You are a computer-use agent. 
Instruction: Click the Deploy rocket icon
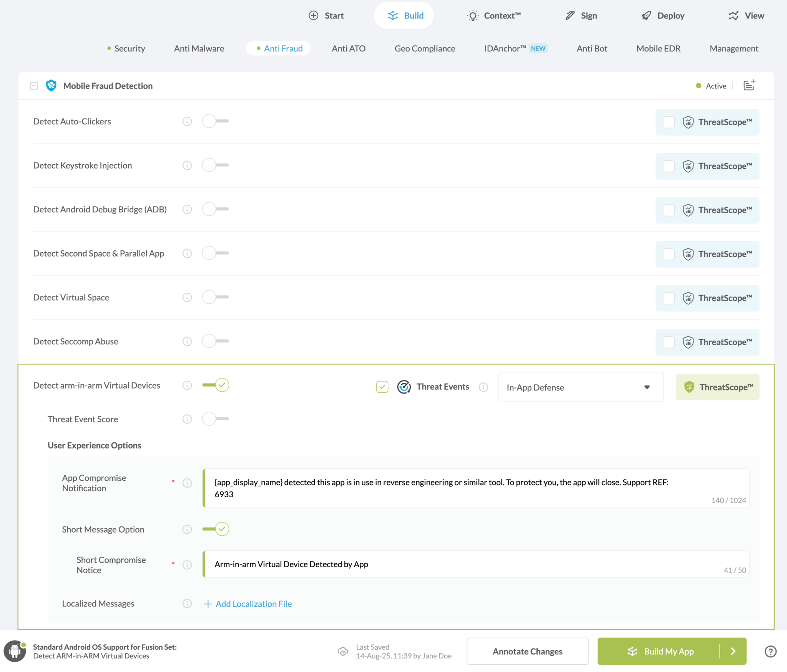coord(646,15)
